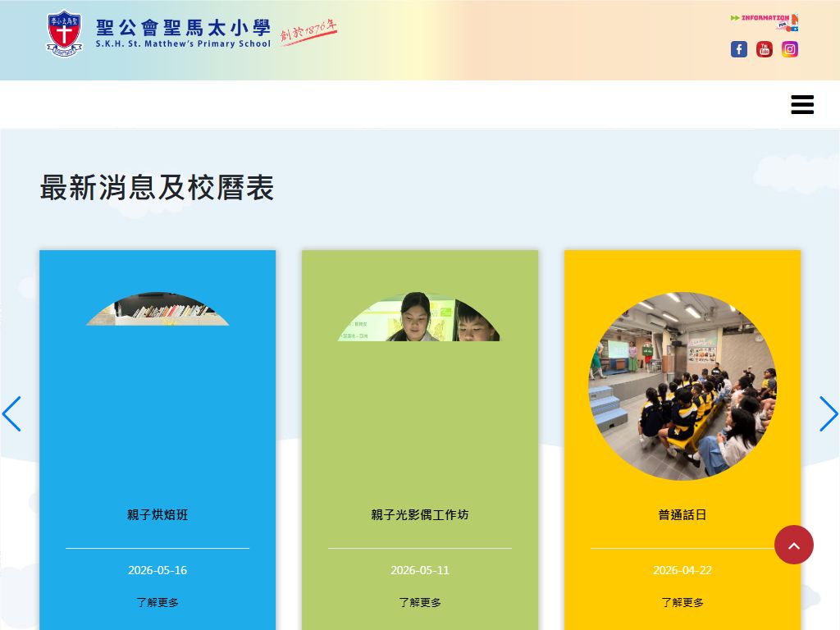The height and width of the screenshot is (630, 840).
Task: Open the school's YouTube channel icon
Action: pos(765,49)
